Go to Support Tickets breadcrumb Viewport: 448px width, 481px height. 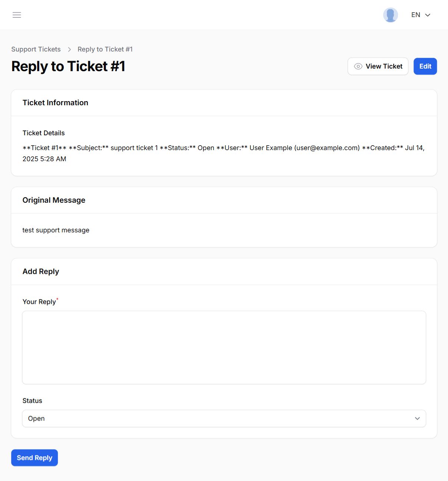(x=36, y=49)
